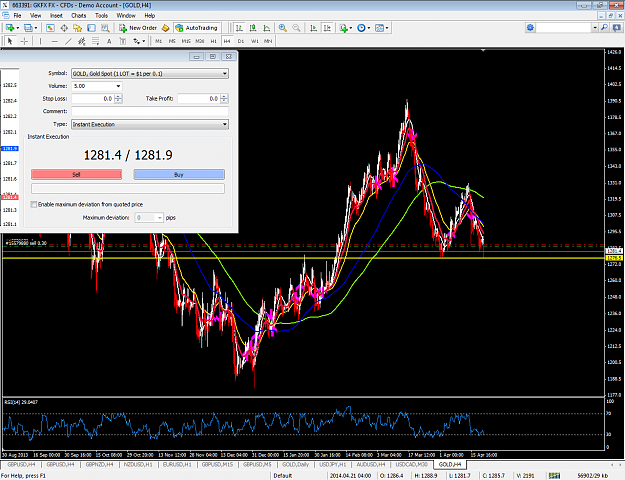Expand the arrows objects dropdown
The height and width of the screenshot is (480, 625).
click(143, 41)
